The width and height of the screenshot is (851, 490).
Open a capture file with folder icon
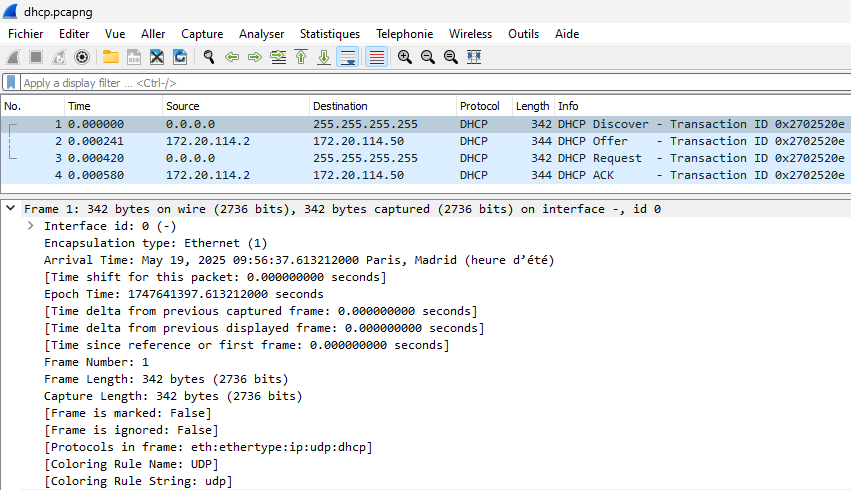111,57
